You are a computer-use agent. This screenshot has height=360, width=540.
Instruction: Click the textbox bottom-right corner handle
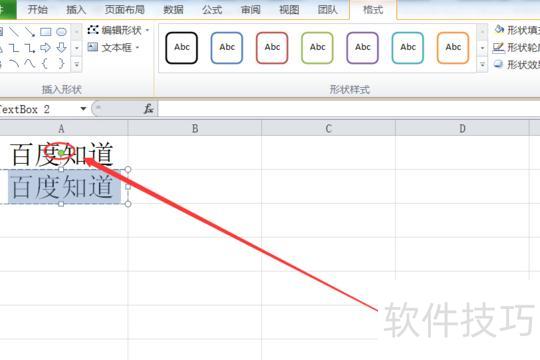click(128, 204)
